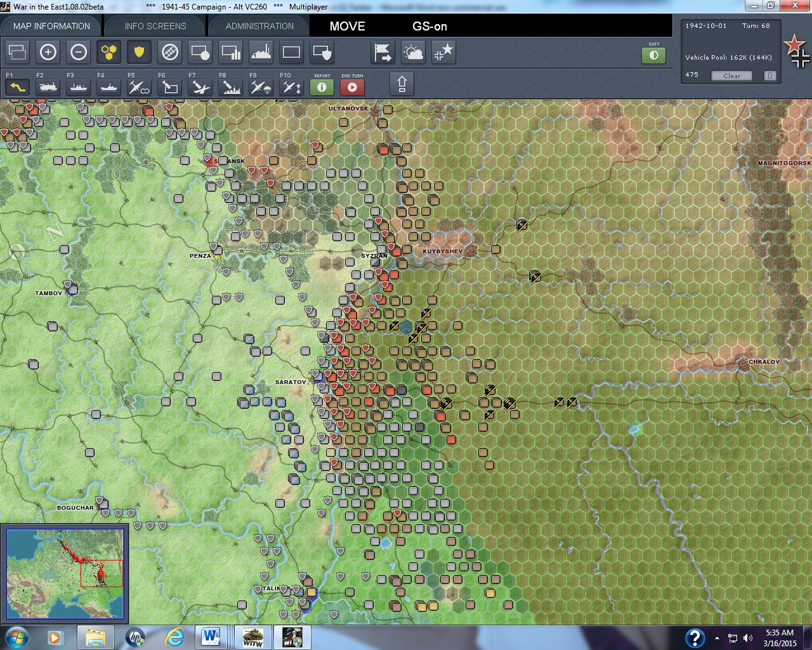This screenshot has height=650, width=812.
Task: Select F9 air transport parachute icon
Action: [x=261, y=86]
